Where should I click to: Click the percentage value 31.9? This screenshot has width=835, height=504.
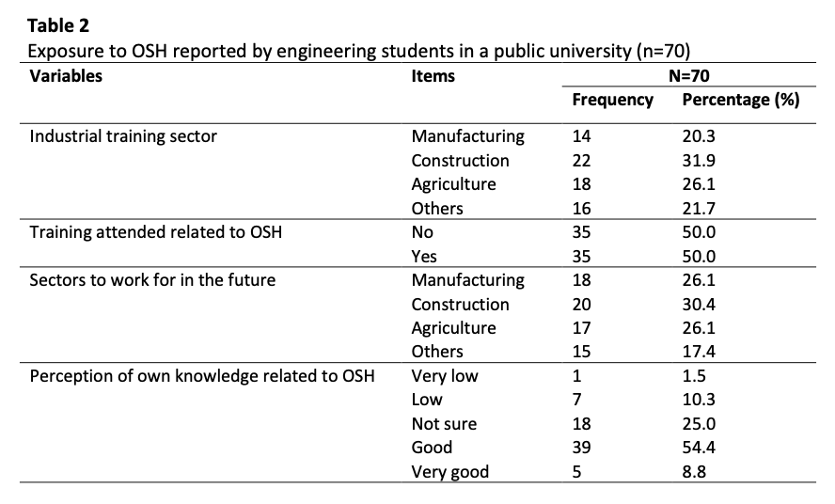698,161
